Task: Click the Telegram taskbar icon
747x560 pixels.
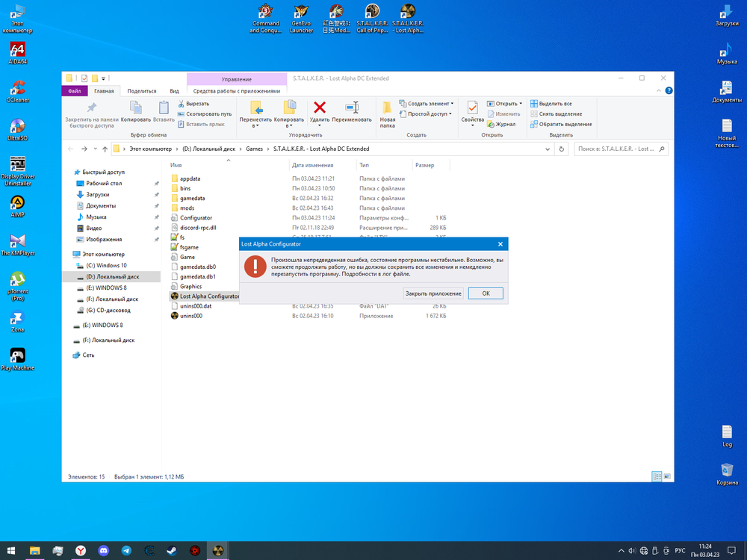Action: (126, 550)
